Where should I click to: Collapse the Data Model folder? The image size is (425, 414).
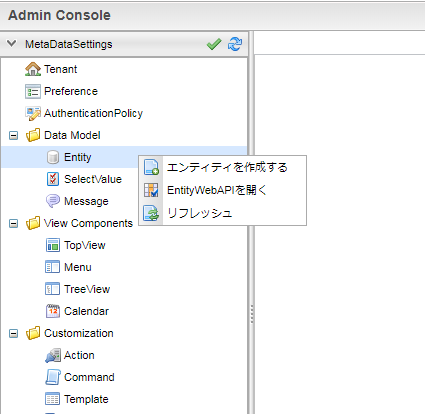click(13, 136)
